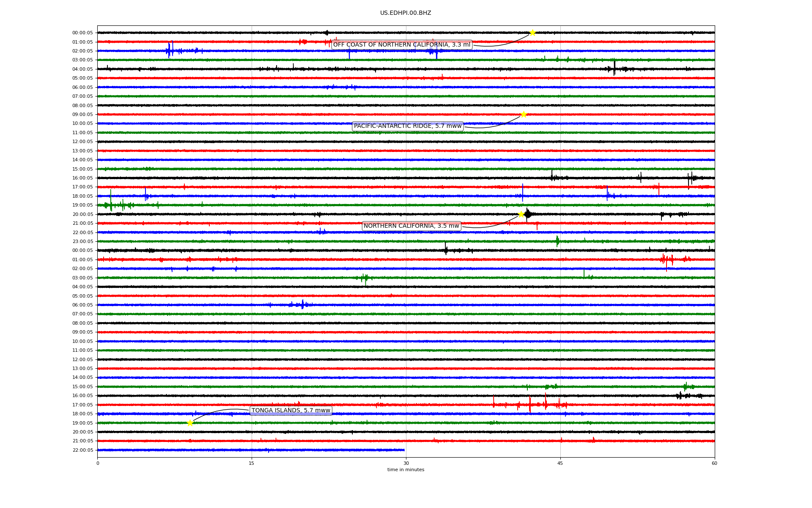Click the 22:00:05 label on the last row
This screenshot has width=812, height=508.
click(x=82, y=450)
